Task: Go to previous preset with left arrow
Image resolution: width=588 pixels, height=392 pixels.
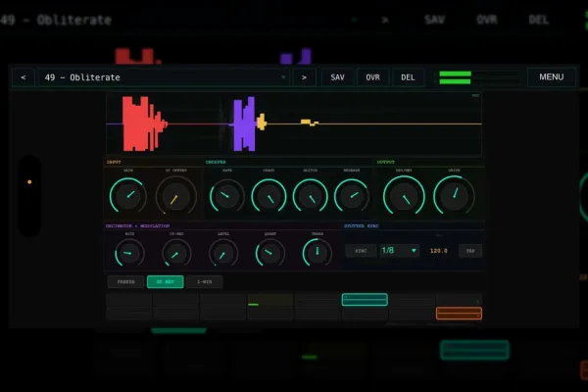Action: pyautogui.click(x=24, y=77)
